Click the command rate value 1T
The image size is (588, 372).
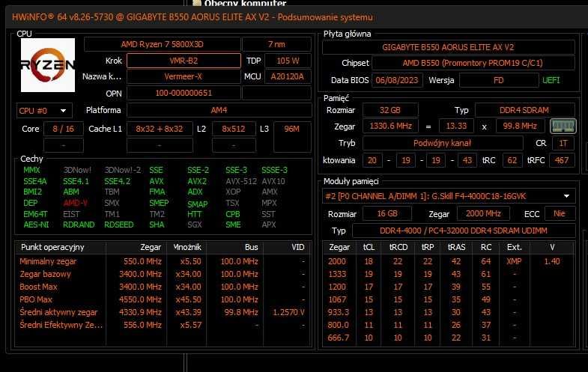coord(563,143)
